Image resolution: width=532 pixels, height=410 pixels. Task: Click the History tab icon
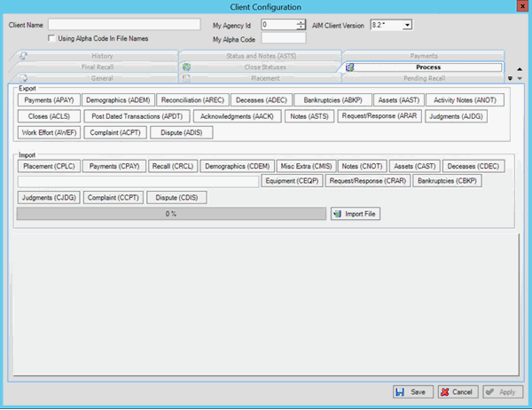[x=23, y=56]
